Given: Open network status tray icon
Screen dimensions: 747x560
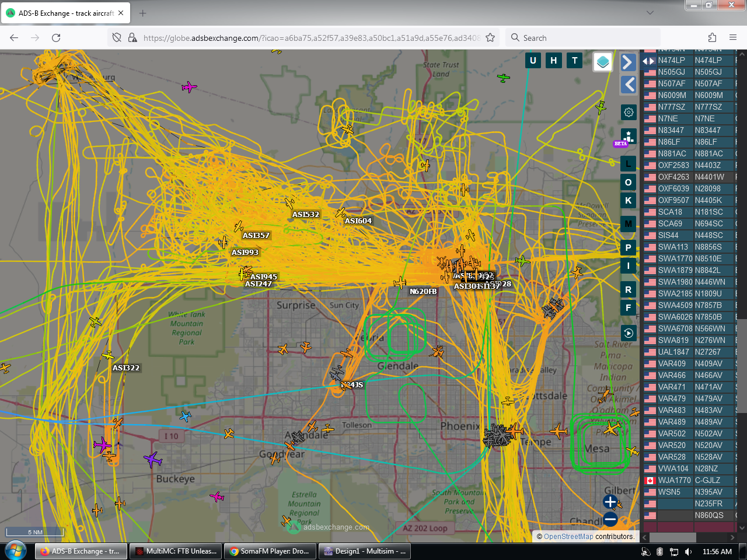Looking at the screenshot, I should (674, 551).
